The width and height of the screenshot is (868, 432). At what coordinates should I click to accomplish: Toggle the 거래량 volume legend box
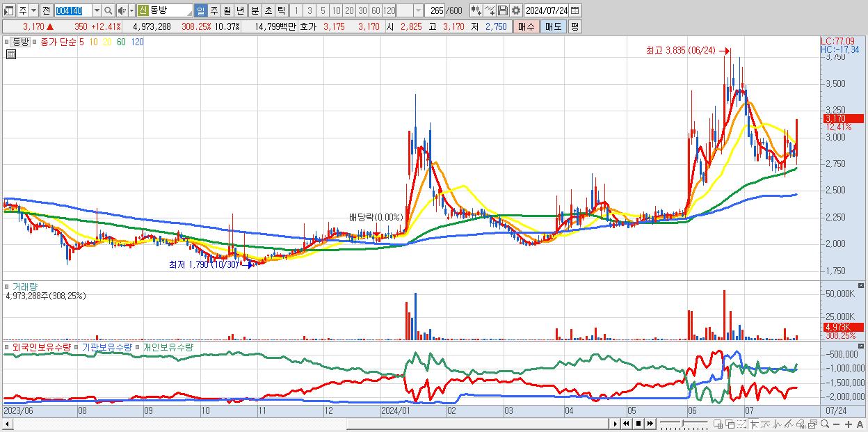click(6, 286)
